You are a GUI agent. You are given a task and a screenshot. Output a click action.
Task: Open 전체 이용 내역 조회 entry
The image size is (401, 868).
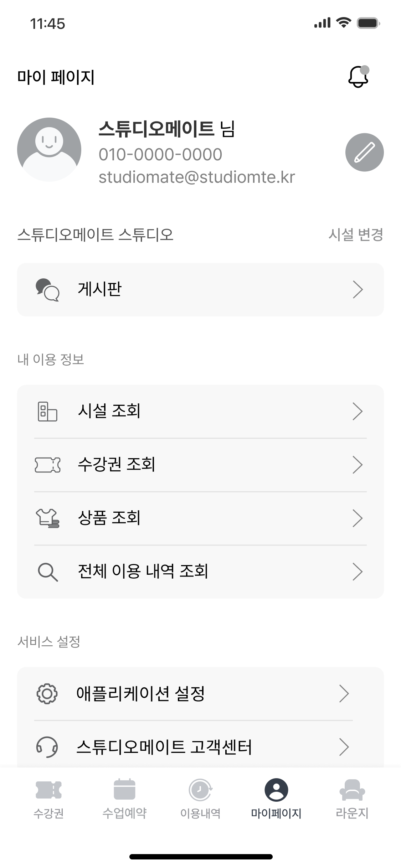(143, 572)
